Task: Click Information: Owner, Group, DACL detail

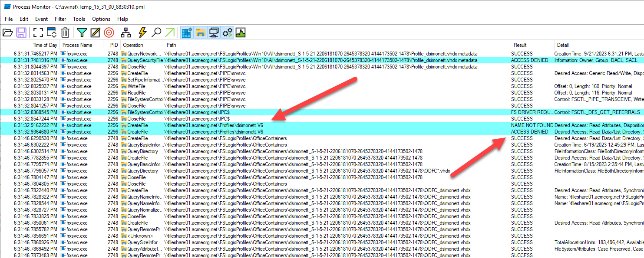Action: [596, 60]
